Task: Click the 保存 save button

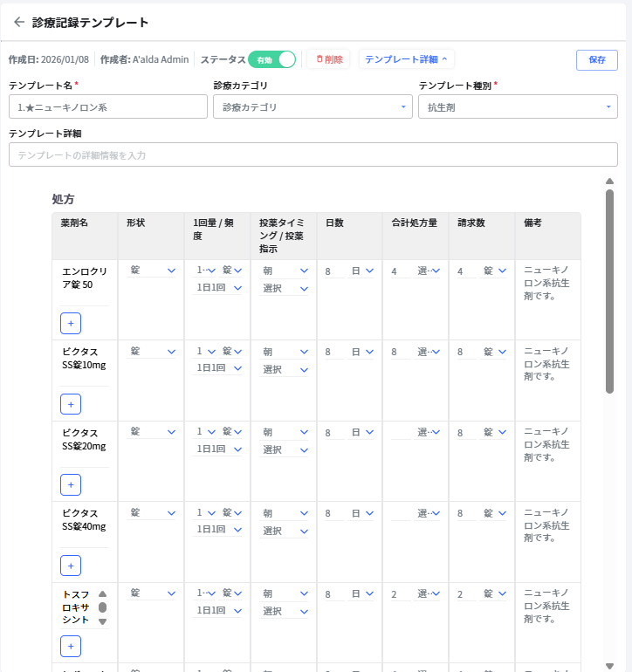Action: pos(597,60)
